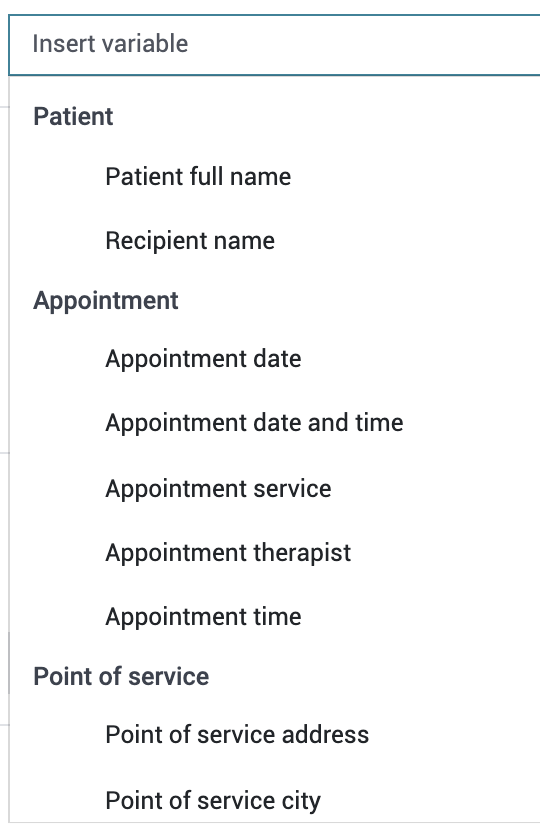540x840 pixels.
Task: Insert the Appointment service variable
Action: pos(274,488)
